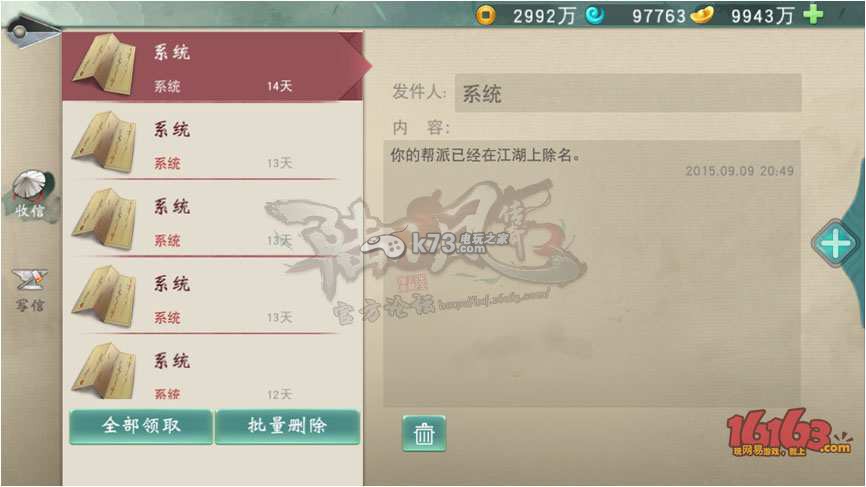Click the gold coin currency icon
Viewport: 866px width, 487px height.
click(x=485, y=15)
